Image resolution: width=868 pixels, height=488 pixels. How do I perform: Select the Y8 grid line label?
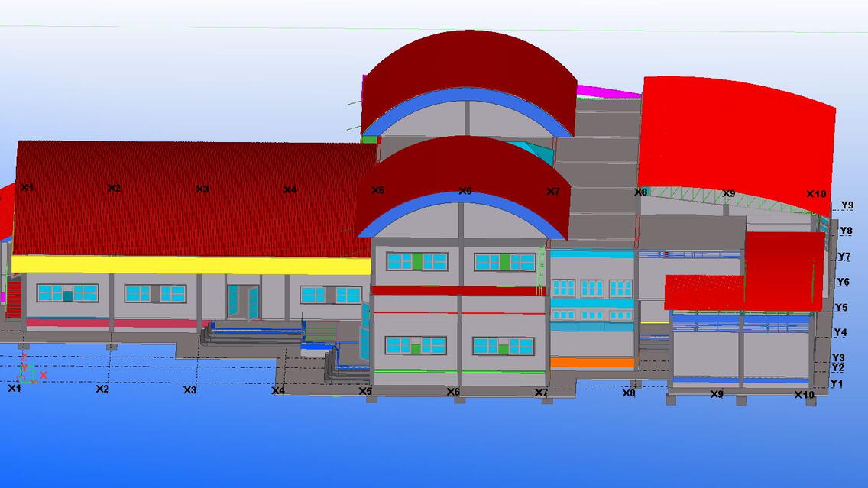pyautogui.click(x=845, y=231)
